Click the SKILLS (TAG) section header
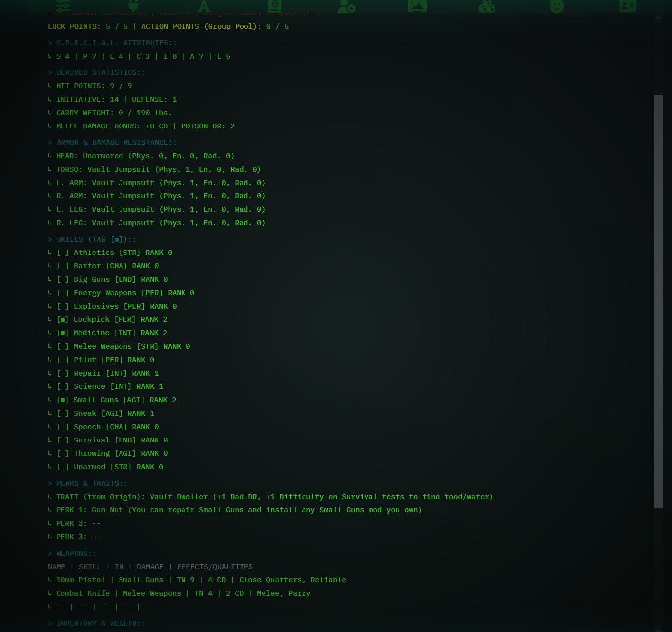The width and height of the screenshot is (672, 632). 92,239
